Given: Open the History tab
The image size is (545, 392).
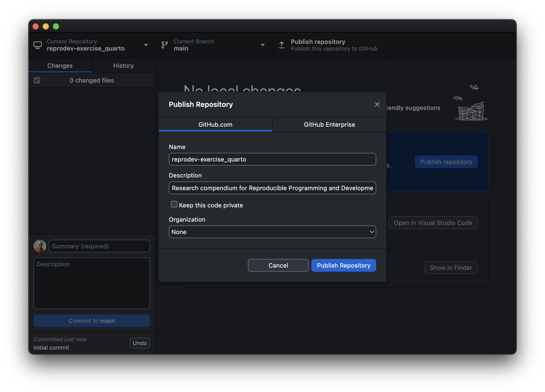Looking at the screenshot, I should 123,66.
